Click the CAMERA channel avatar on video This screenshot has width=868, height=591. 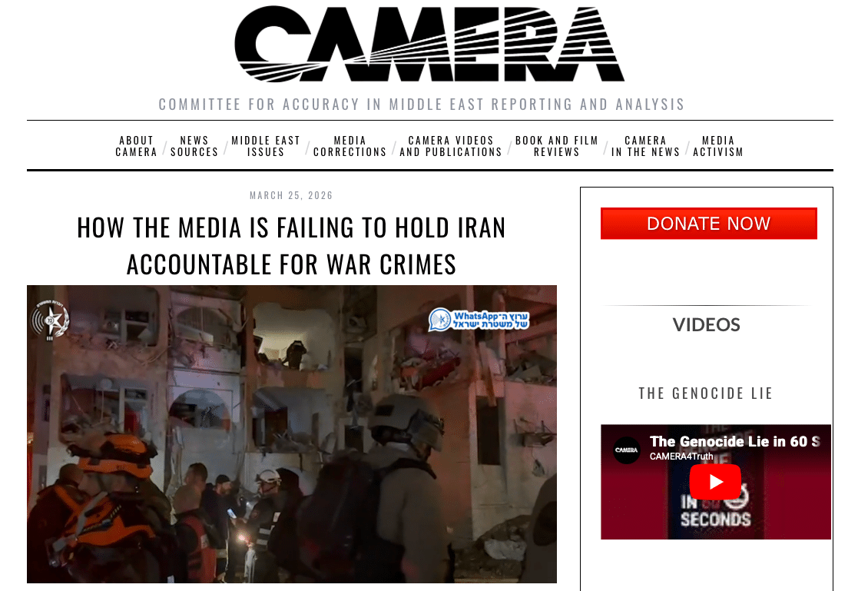pyautogui.click(x=627, y=450)
